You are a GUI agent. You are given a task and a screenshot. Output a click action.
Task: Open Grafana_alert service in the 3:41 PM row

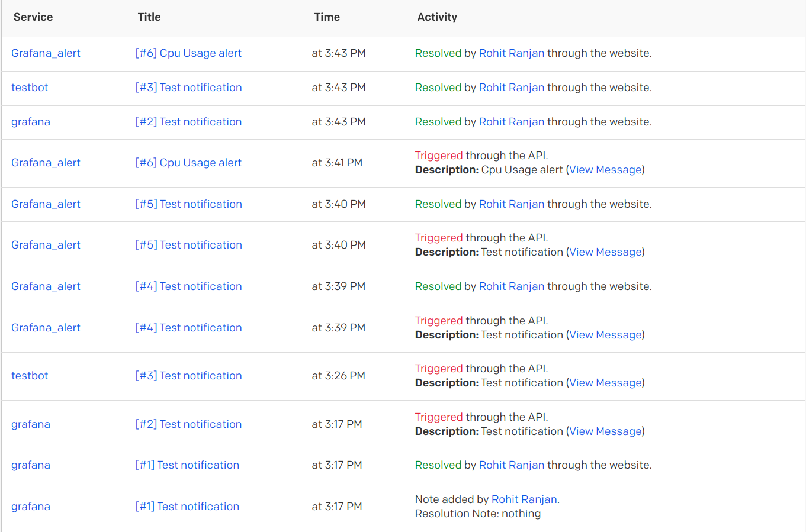pos(46,163)
